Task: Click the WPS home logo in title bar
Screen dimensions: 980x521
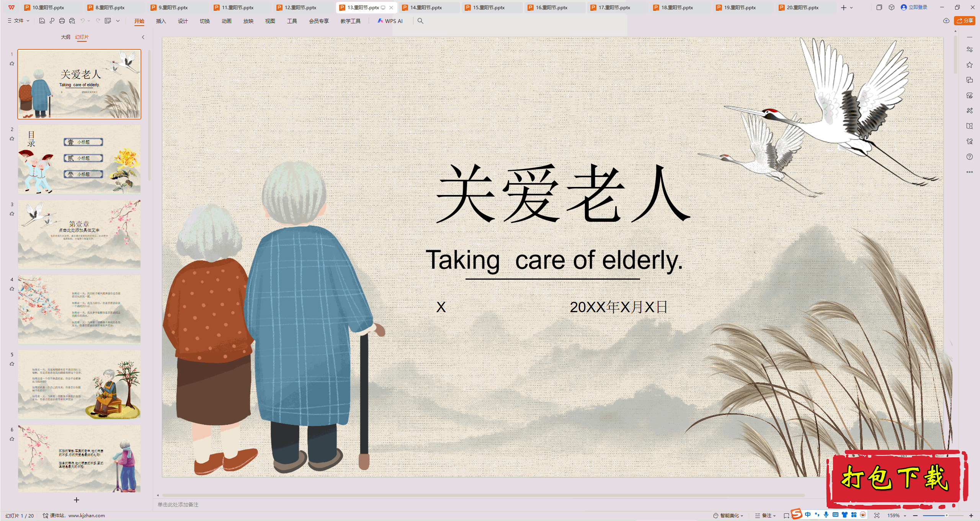Action: tap(11, 7)
